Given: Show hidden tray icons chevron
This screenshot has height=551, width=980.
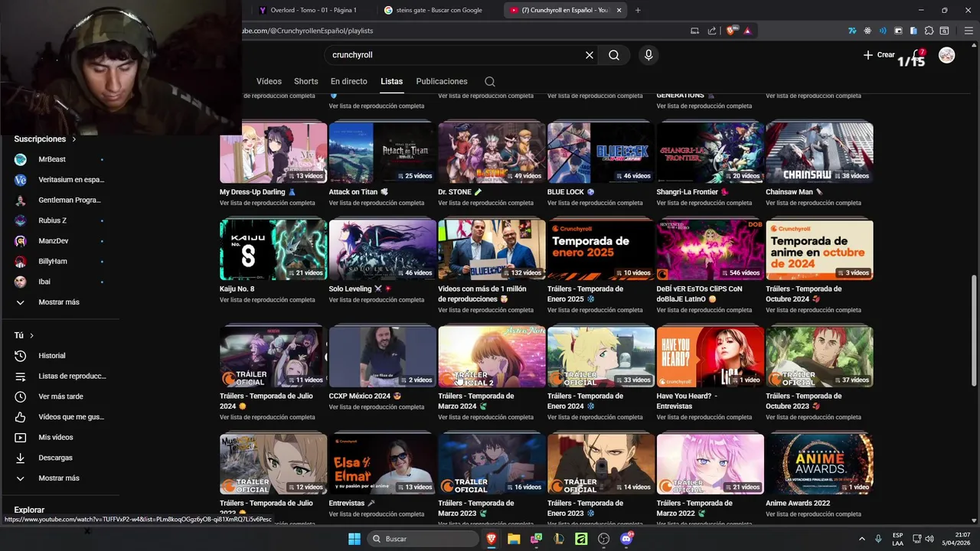Looking at the screenshot, I should (861, 539).
